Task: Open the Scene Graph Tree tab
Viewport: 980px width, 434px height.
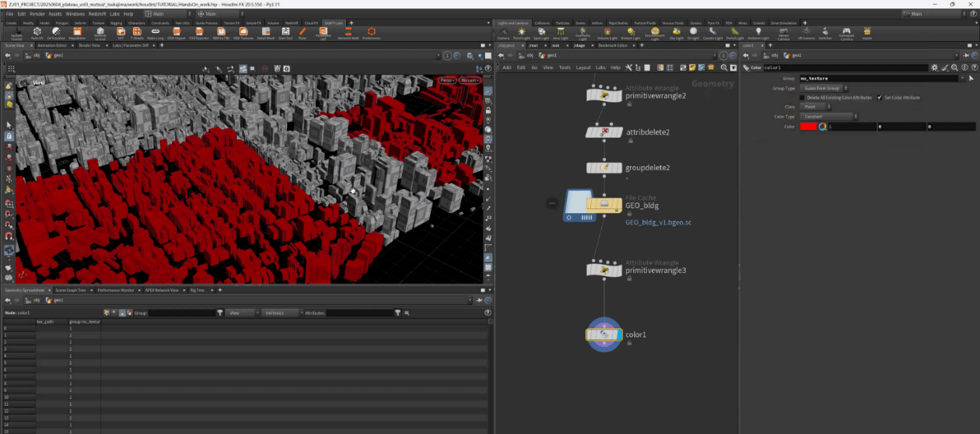Action: [x=70, y=290]
